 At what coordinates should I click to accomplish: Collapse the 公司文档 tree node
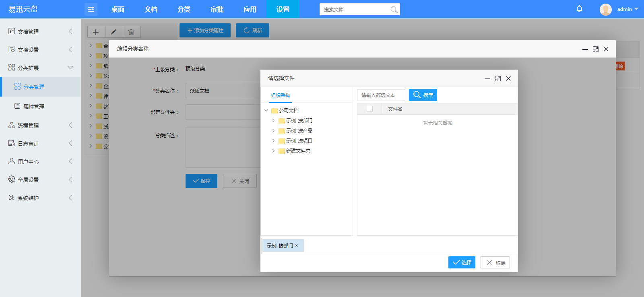[x=266, y=110]
